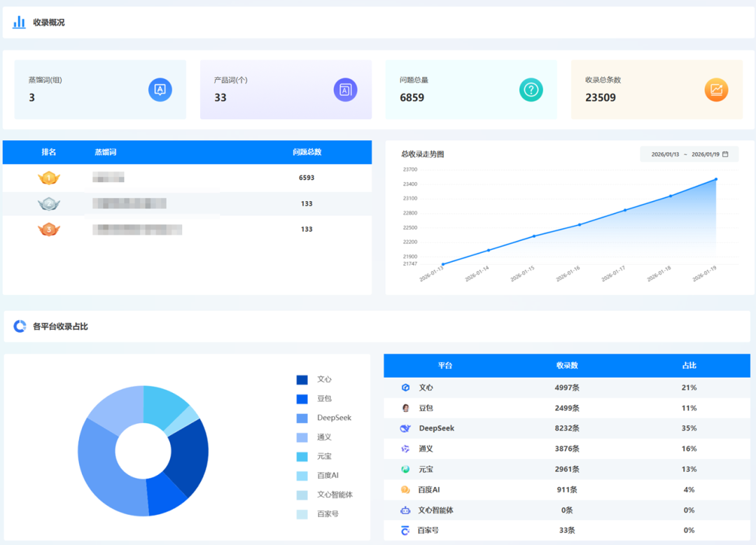Click the 8232条 DeepSeek count cell

(567, 428)
